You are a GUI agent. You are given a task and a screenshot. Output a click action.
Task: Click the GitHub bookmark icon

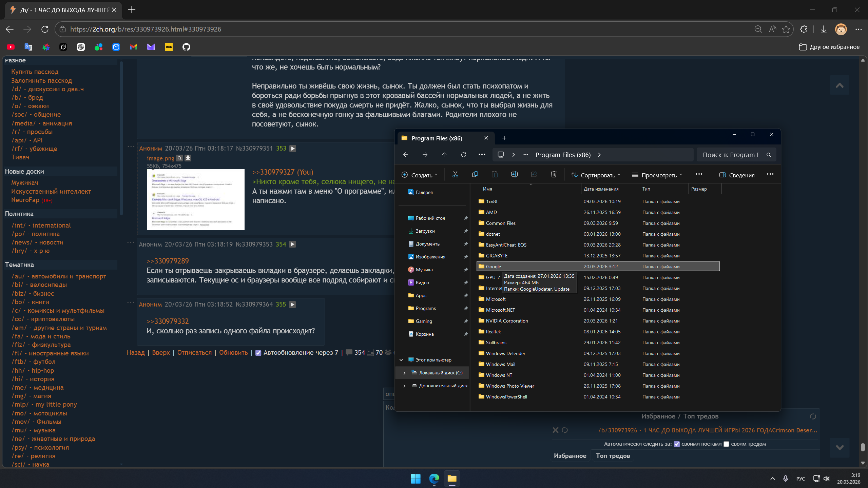point(186,47)
